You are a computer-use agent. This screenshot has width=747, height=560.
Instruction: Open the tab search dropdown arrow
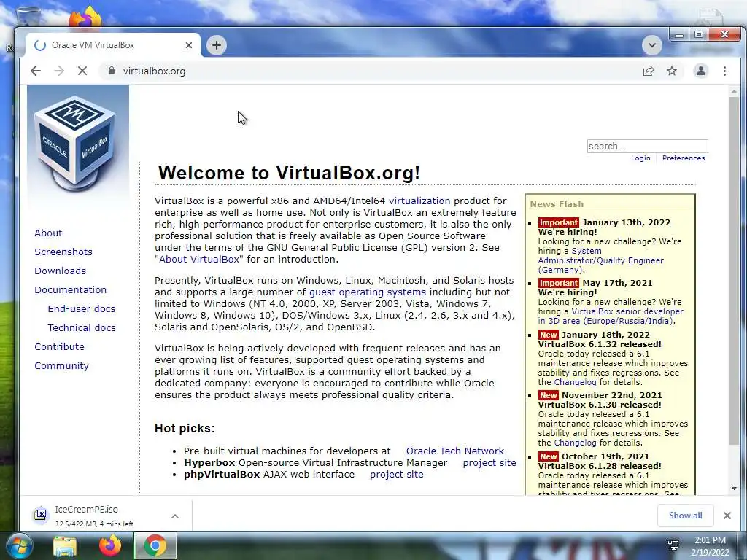tap(651, 45)
